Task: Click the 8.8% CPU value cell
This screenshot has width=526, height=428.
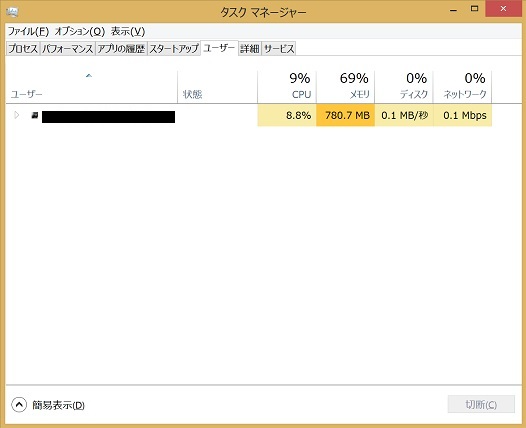Action: (287, 115)
